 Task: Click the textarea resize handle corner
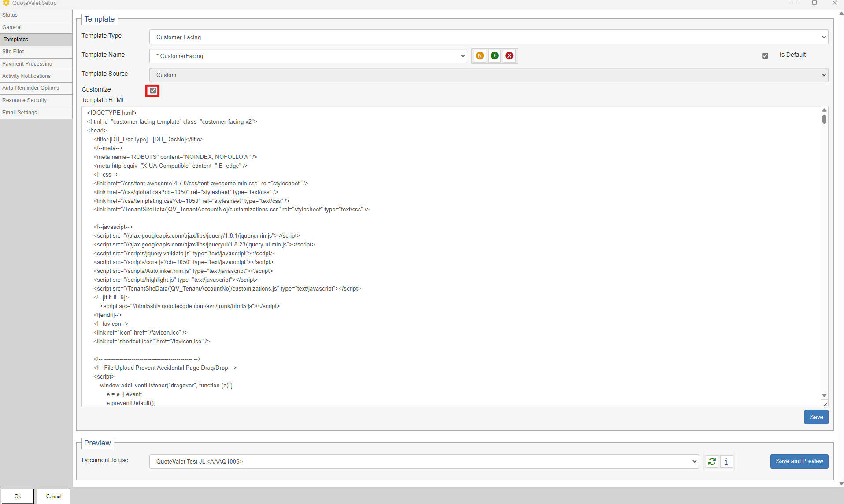(x=825, y=404)
